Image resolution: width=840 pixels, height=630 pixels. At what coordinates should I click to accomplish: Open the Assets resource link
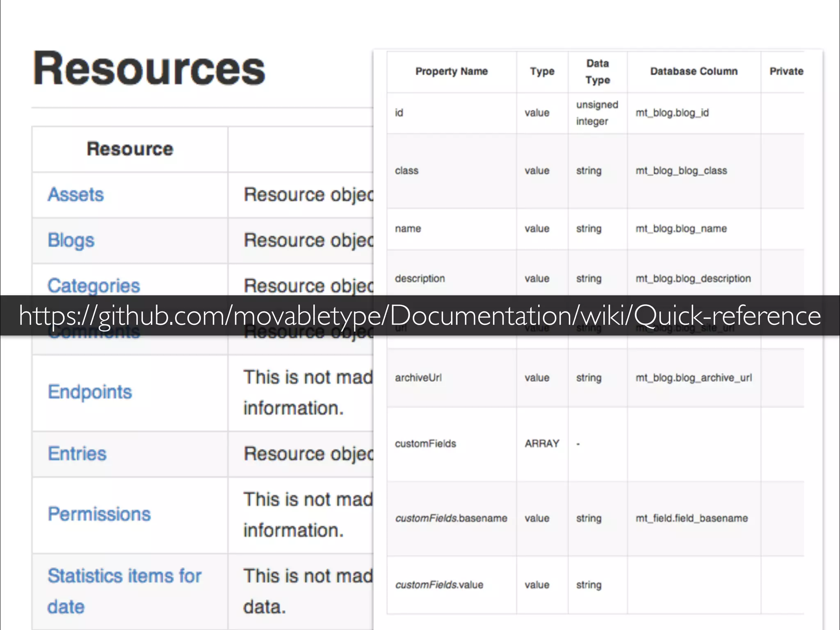76,194
